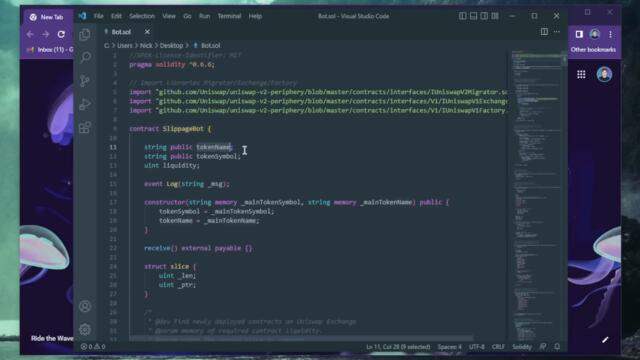Click Users in the breadcrumb
This screenshot has height=360, width=640.
[x=124, y=45]
